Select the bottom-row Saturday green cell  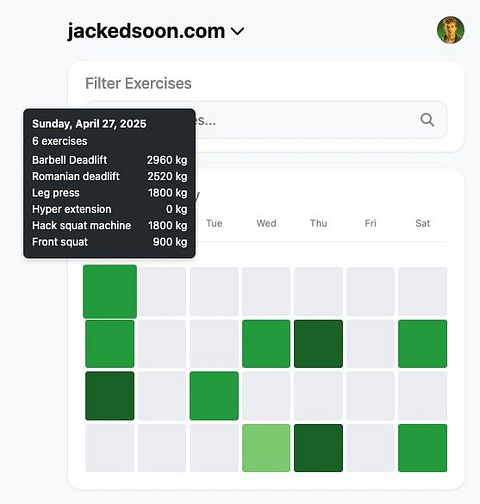click(422, 448)
